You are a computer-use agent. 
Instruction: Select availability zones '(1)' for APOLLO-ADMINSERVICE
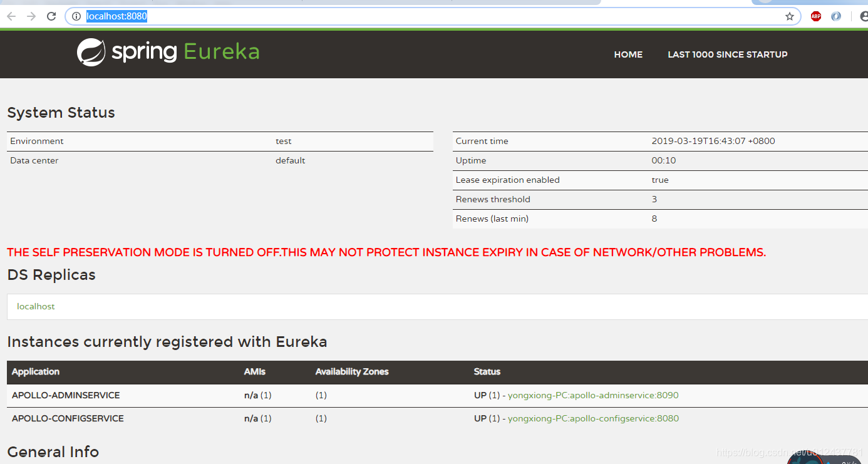tap(321, 395)
